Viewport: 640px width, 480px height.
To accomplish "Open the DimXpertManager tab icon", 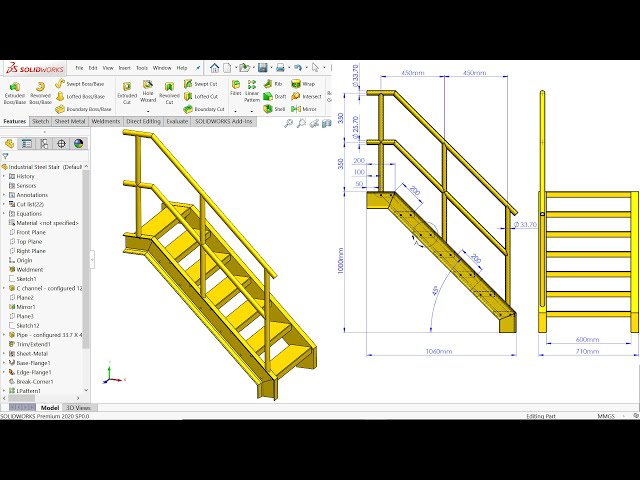I will [61, 144].
